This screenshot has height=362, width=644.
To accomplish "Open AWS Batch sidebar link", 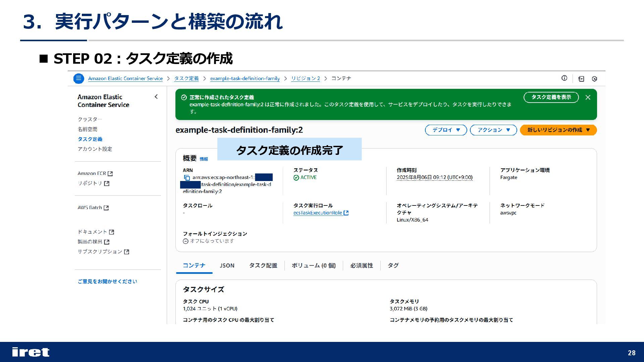I will point(90,208).
